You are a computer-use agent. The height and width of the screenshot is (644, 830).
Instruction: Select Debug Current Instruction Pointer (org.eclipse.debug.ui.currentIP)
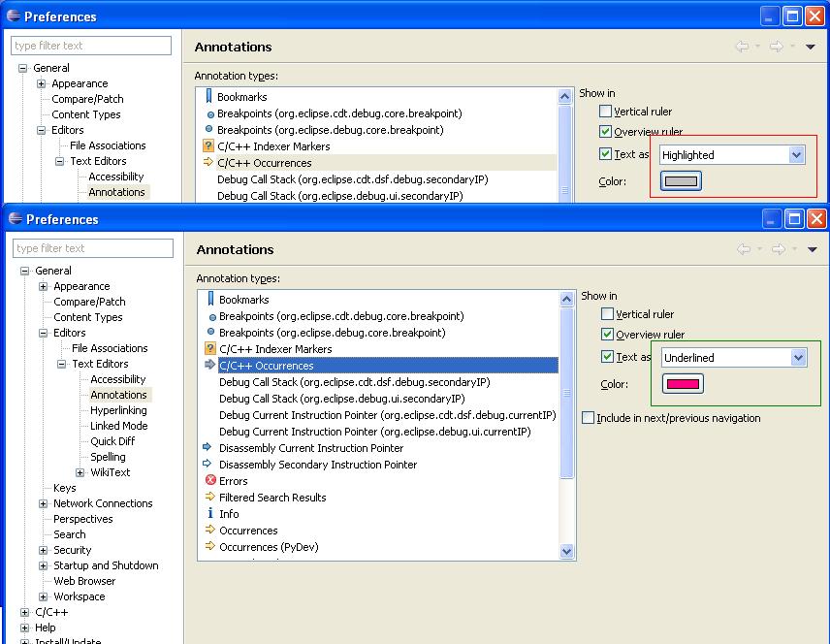375,431
